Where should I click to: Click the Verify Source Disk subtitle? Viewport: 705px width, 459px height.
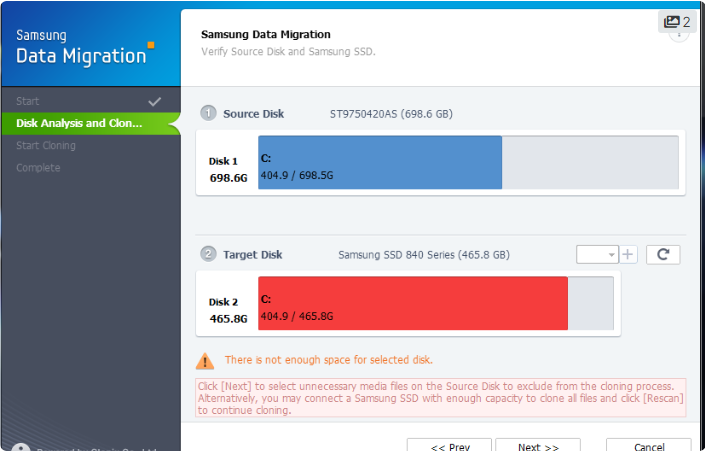click(288, 52)
